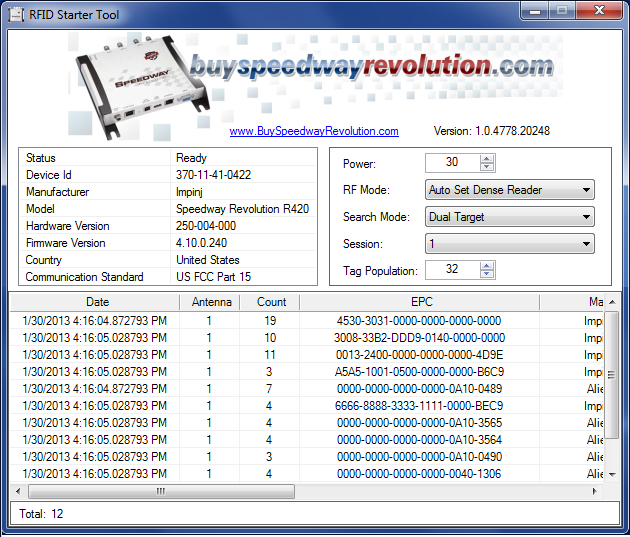Click the Speedway reader product image

pyautogui.click(x=141, y=88)
